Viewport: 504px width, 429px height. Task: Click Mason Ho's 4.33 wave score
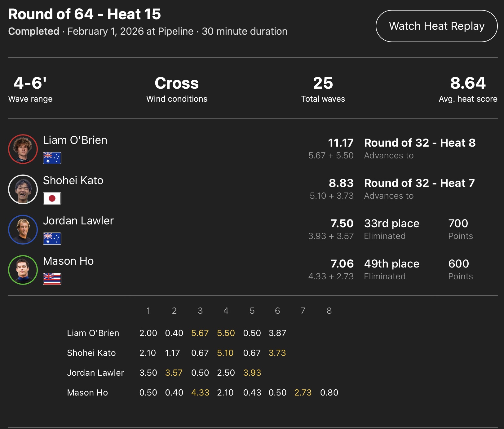coord(200,392)
